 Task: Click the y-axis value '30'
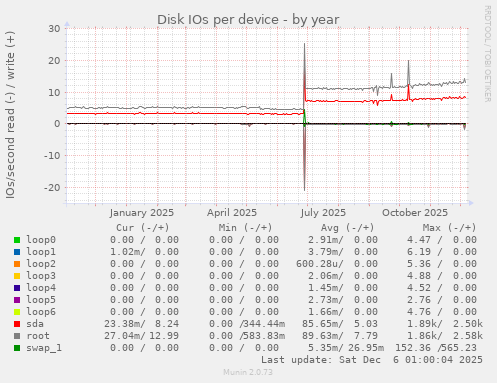(x=54, y=29)
